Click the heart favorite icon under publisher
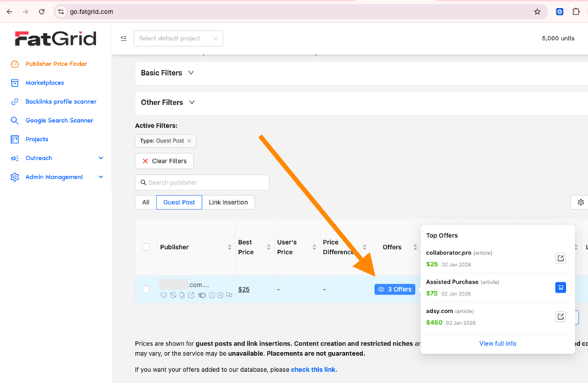588x383 pixels. 164,296
